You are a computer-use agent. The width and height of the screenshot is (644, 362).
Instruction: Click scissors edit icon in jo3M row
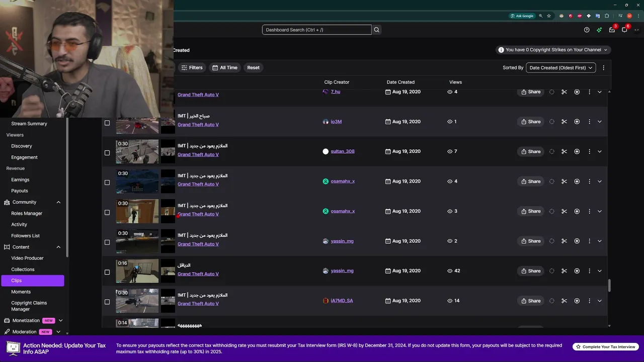[x=564, y=122]
